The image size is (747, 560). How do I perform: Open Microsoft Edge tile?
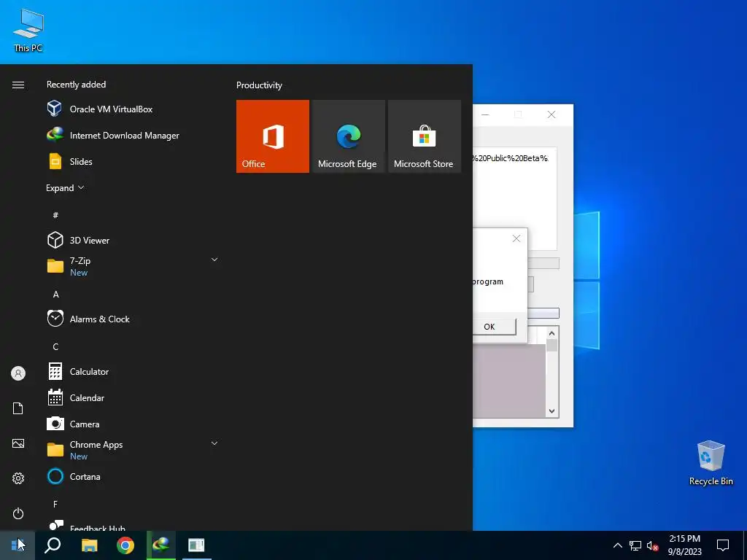[x=348, y=136]
